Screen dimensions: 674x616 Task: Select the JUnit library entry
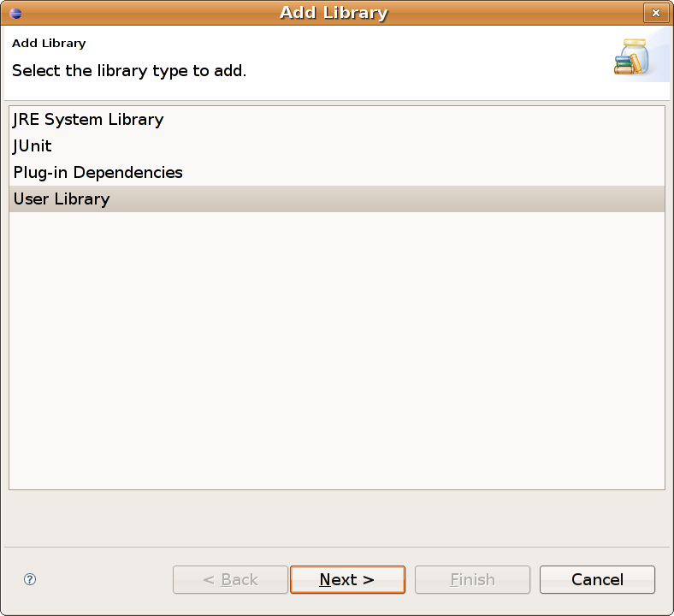[337, 146]
